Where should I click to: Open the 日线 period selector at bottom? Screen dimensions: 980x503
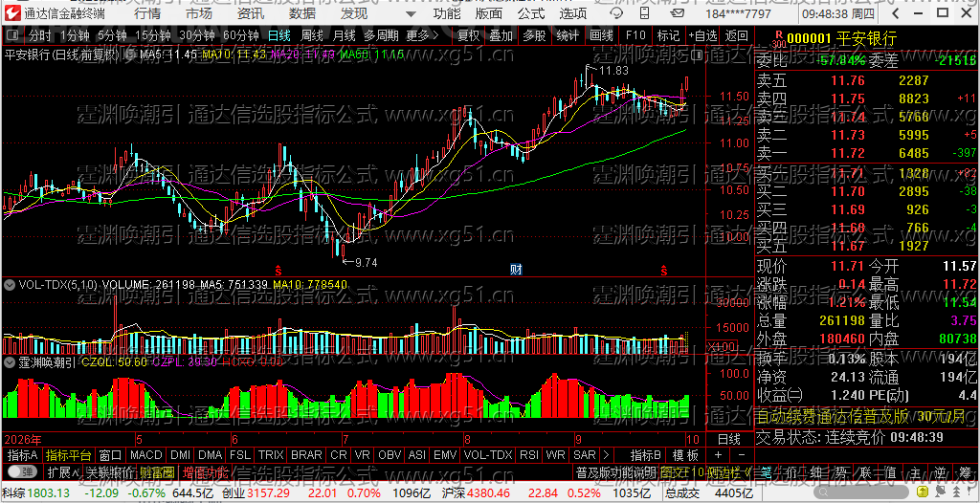point(728,439)
